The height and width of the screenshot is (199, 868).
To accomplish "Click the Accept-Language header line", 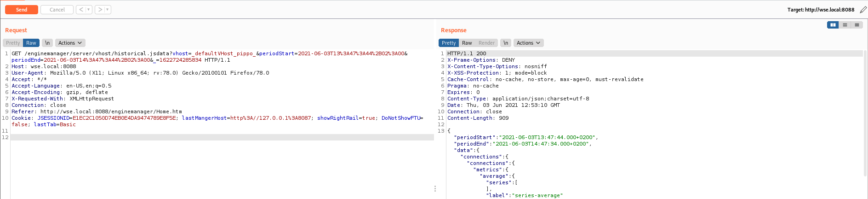I will coord(62,86).
